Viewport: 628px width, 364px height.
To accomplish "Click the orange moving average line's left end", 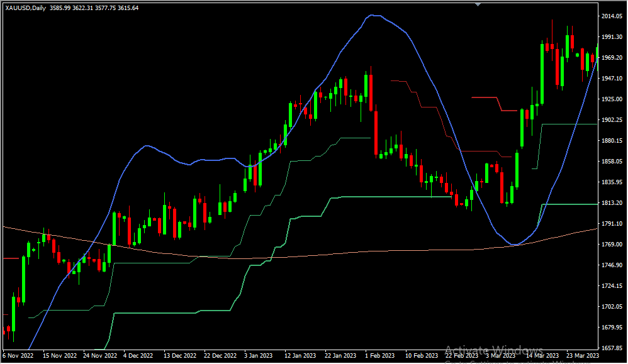I will point(5,227).
